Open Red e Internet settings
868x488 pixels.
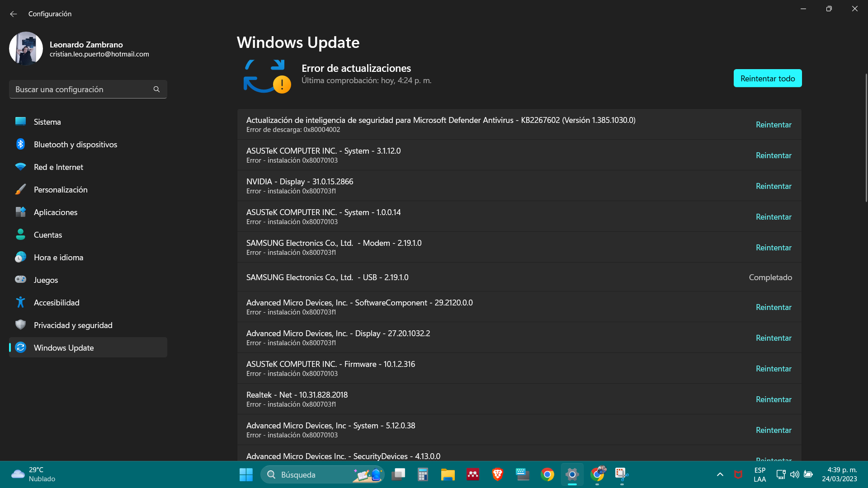pos(88,167)
